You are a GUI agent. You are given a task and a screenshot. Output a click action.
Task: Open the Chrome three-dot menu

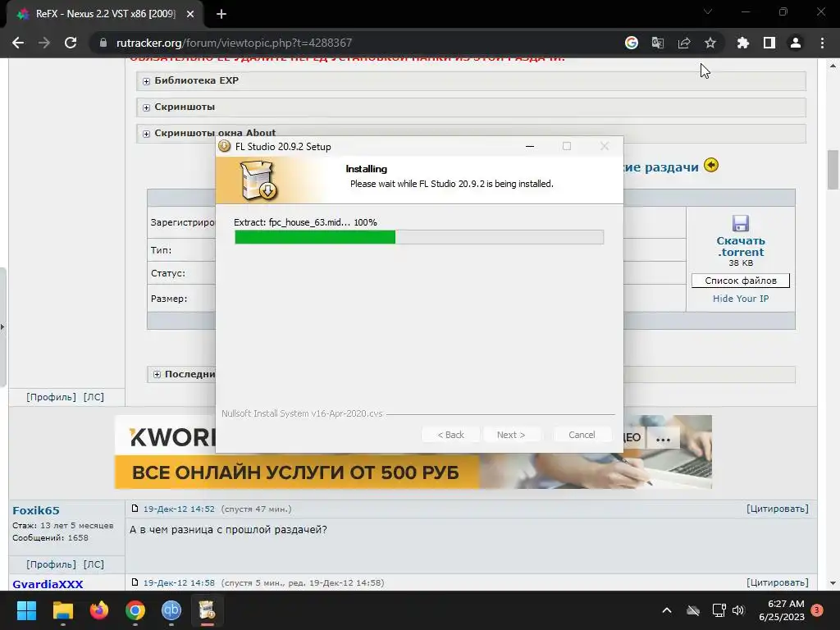(x=822, y=43)
